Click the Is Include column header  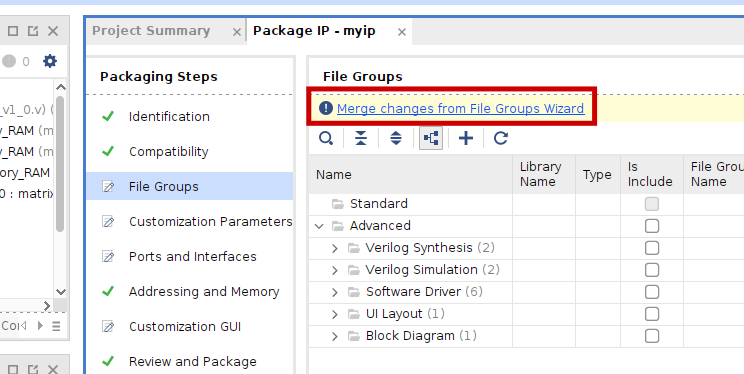[x=652, y=174]
